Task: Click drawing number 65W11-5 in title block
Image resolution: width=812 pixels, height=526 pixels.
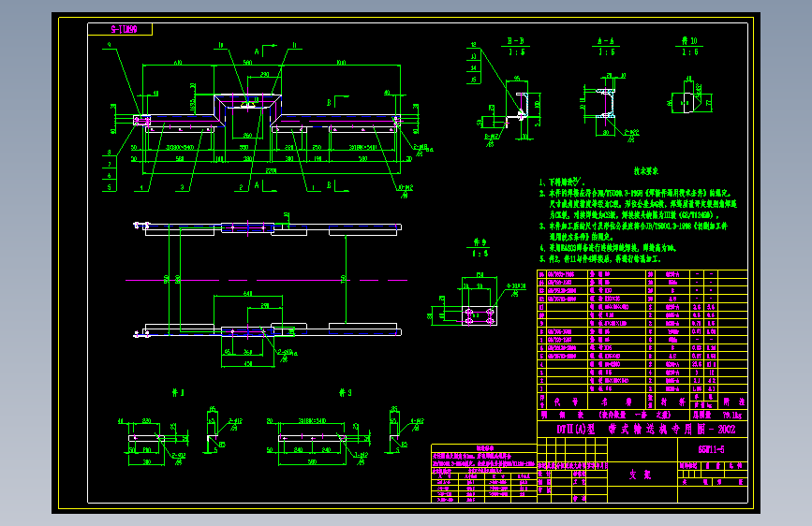Action: 712,449
